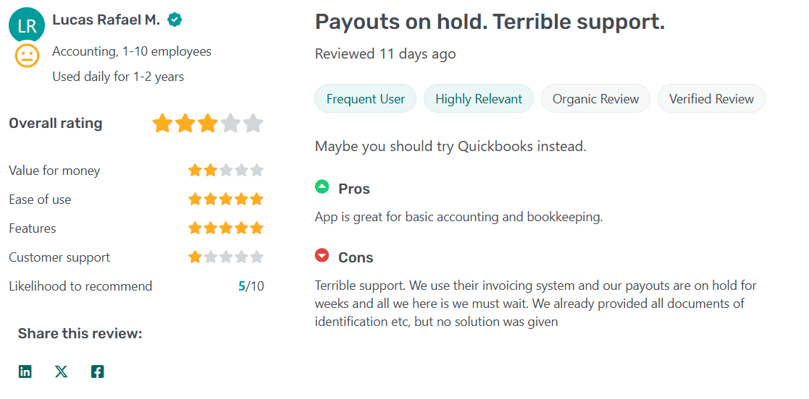Image resolution: width=809 pixels, height=399 pixels.
Task: Click the 5/10 likelihood to recommend score
Action: click(x=251, y=286)
